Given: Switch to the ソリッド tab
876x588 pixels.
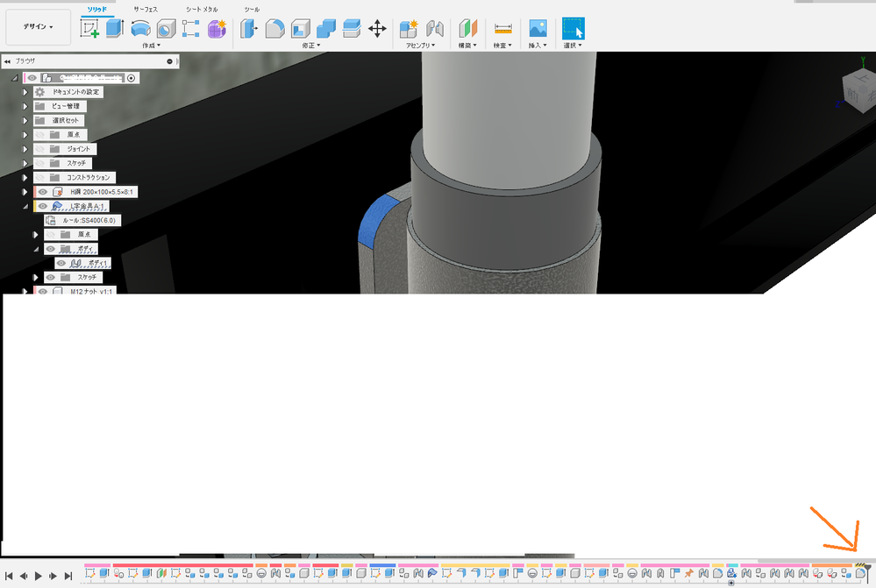Looking at the screenshot, I should click(96, 10).
